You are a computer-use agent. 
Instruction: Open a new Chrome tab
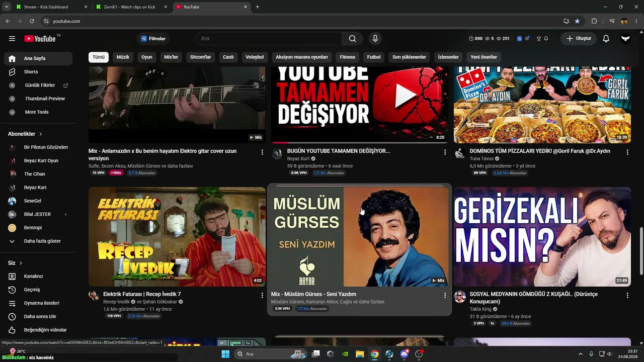point(258,7)
